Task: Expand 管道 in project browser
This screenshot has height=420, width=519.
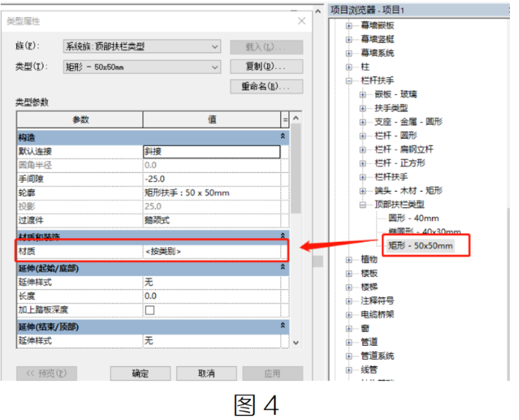Action: 348,342
